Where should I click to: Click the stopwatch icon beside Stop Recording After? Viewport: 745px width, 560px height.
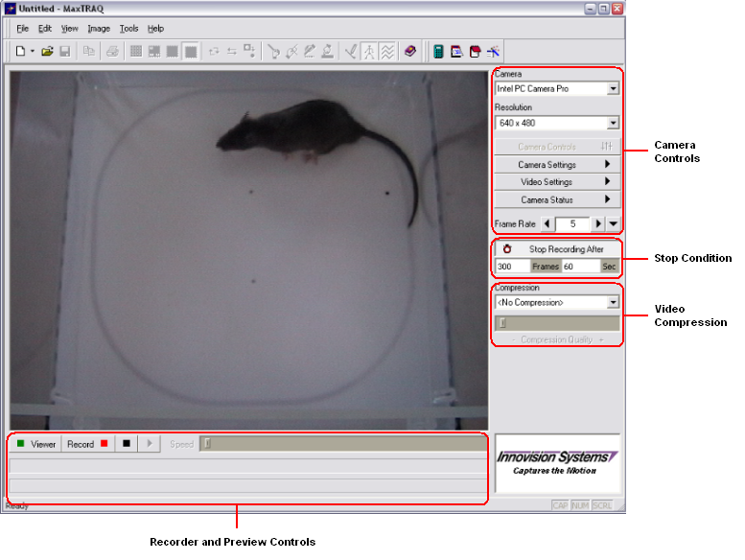507,249
